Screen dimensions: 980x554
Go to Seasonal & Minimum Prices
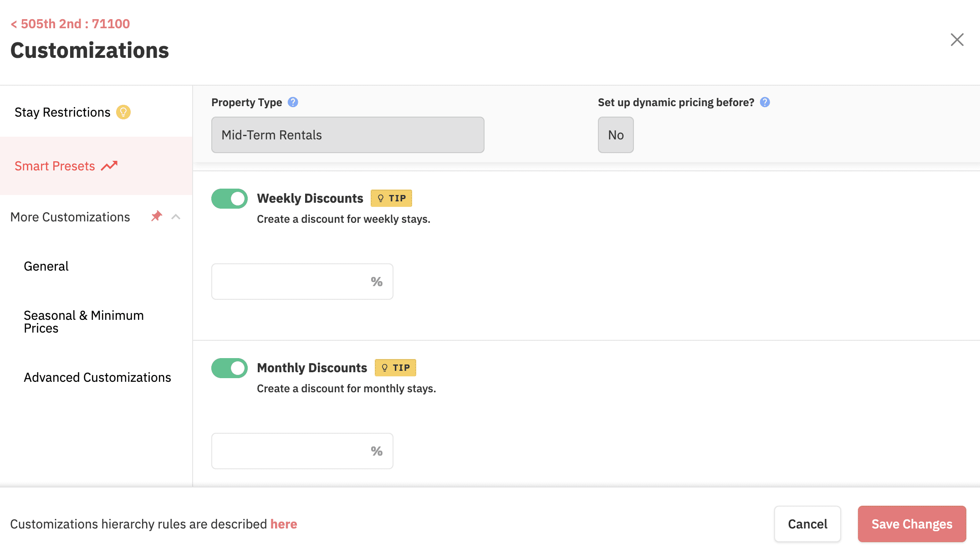tap(84, 322)
